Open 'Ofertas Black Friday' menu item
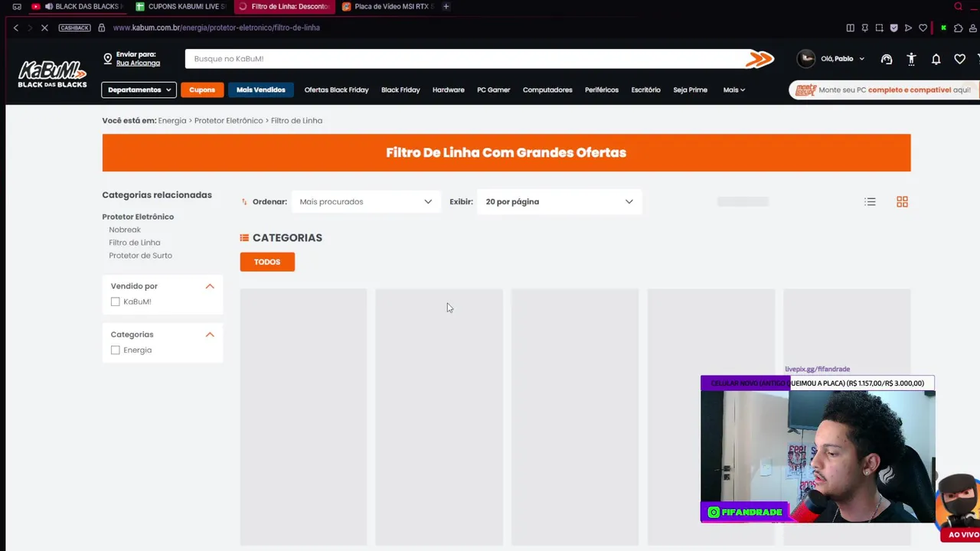 (x=336, y=90)
